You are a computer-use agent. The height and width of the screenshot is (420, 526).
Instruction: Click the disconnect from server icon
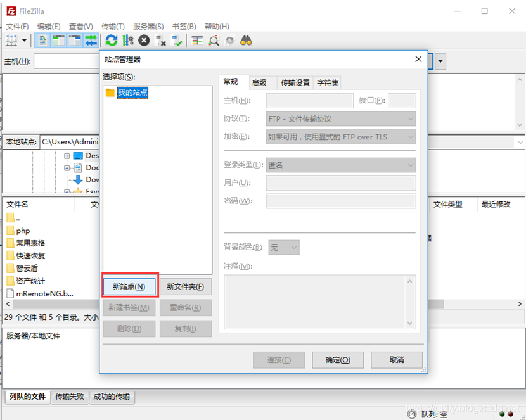point(160,41)
